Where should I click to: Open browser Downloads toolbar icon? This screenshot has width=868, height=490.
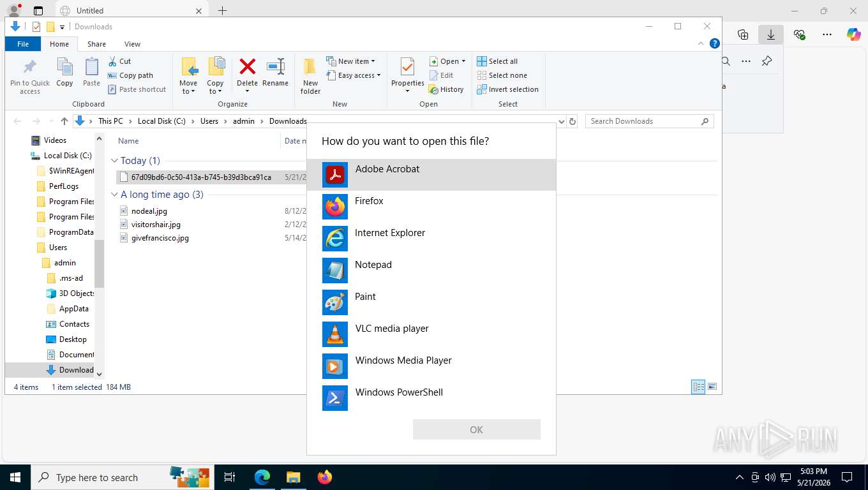coord(771,35)
